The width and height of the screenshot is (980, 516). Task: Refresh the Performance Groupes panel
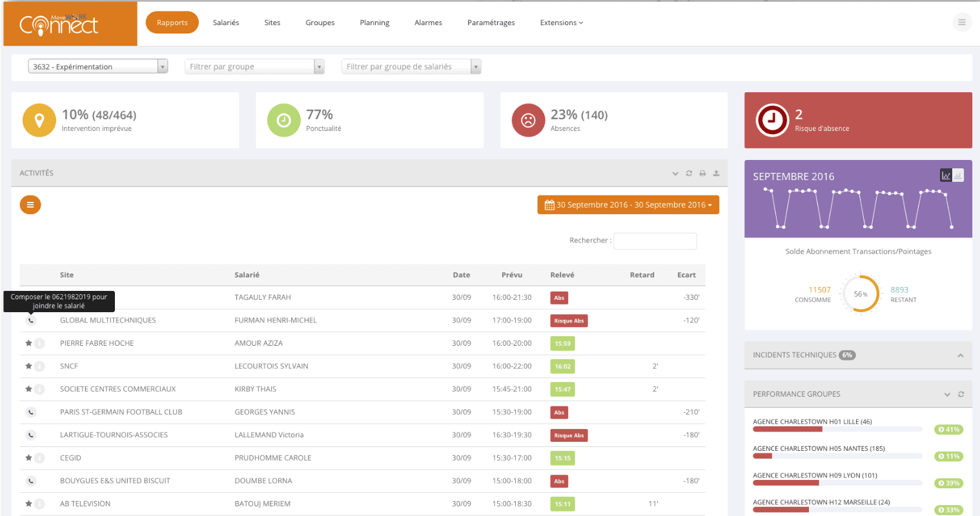tap(961, 394)
